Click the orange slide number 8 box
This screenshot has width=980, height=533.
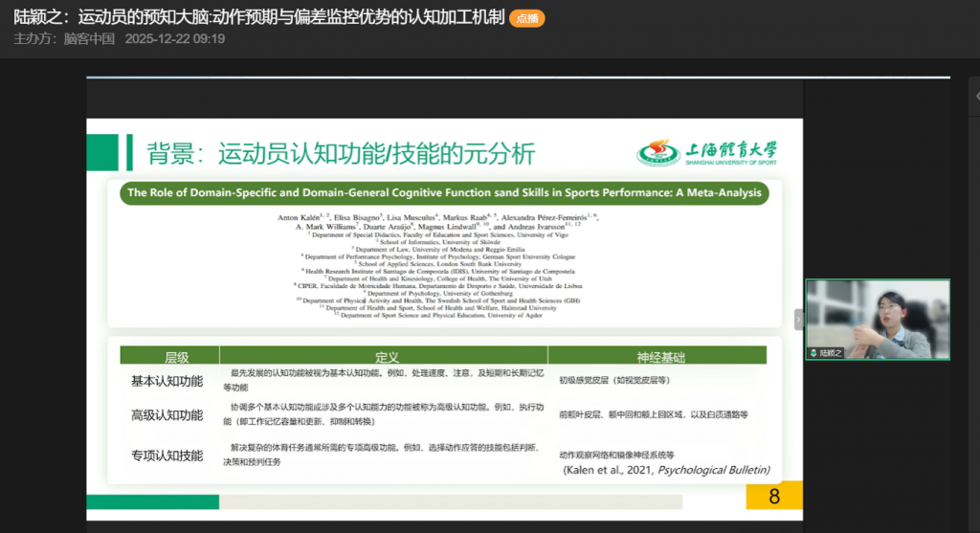[x=774, y=496]
